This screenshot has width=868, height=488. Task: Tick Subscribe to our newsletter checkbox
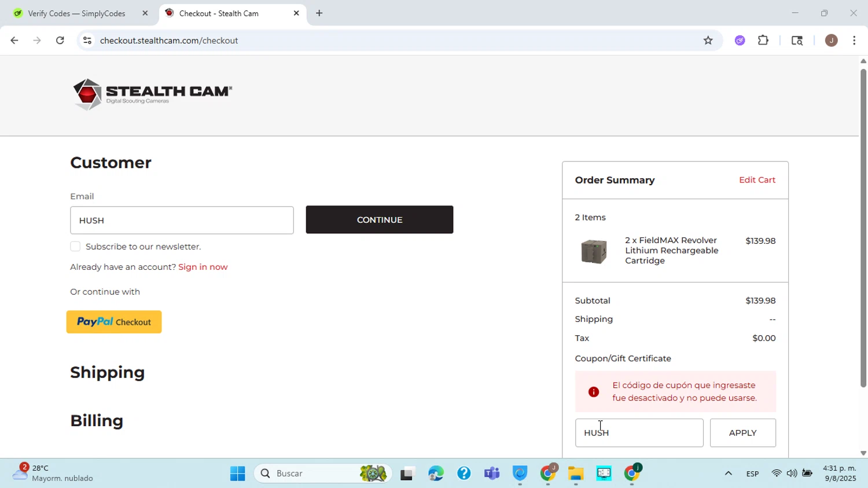[75, 247]
